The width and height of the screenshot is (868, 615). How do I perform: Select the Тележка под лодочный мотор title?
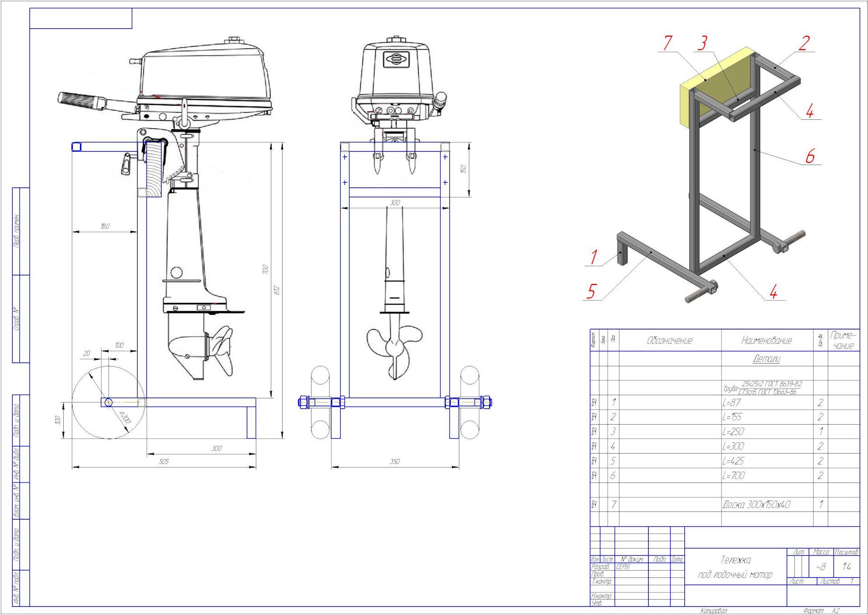coord(735,567)
